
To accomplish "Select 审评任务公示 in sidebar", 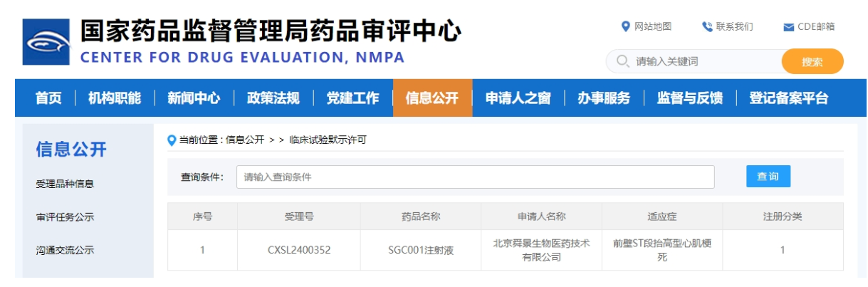I will pos(65,217).
